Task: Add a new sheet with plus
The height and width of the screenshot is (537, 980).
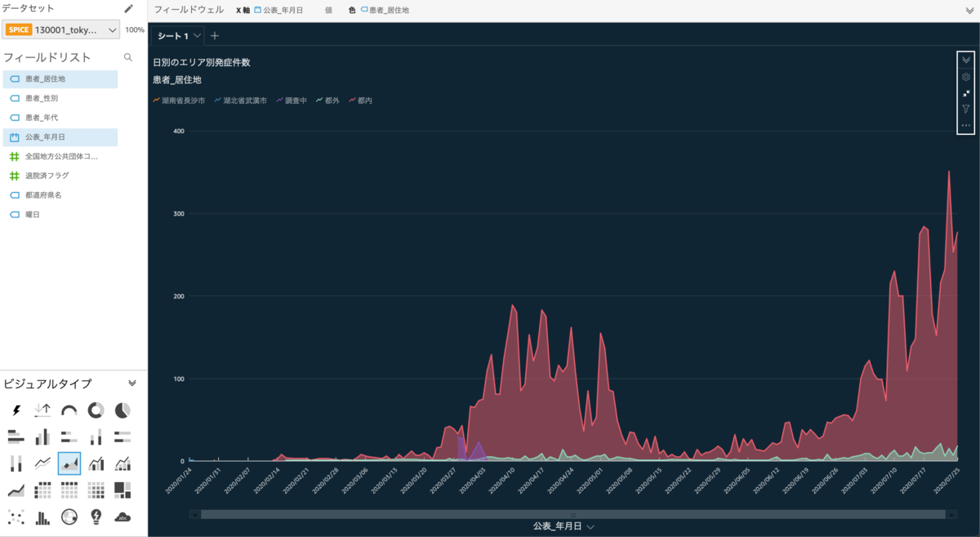Action: point(215,36)
